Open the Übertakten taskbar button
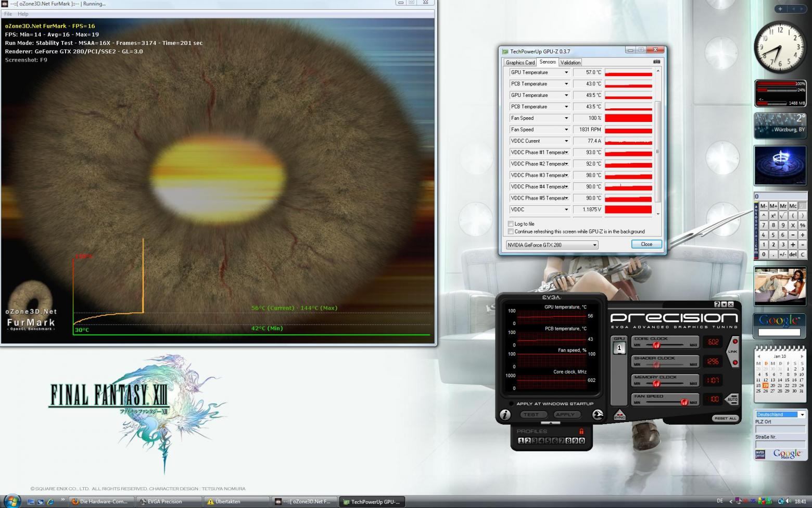This screenshot has height=508, width=812. [x=237, y=502]
